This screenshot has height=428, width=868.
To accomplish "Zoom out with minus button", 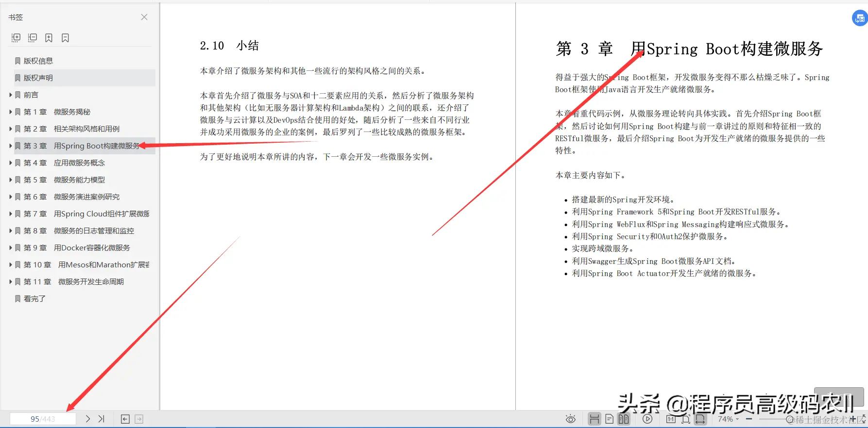I will [749, 419].
